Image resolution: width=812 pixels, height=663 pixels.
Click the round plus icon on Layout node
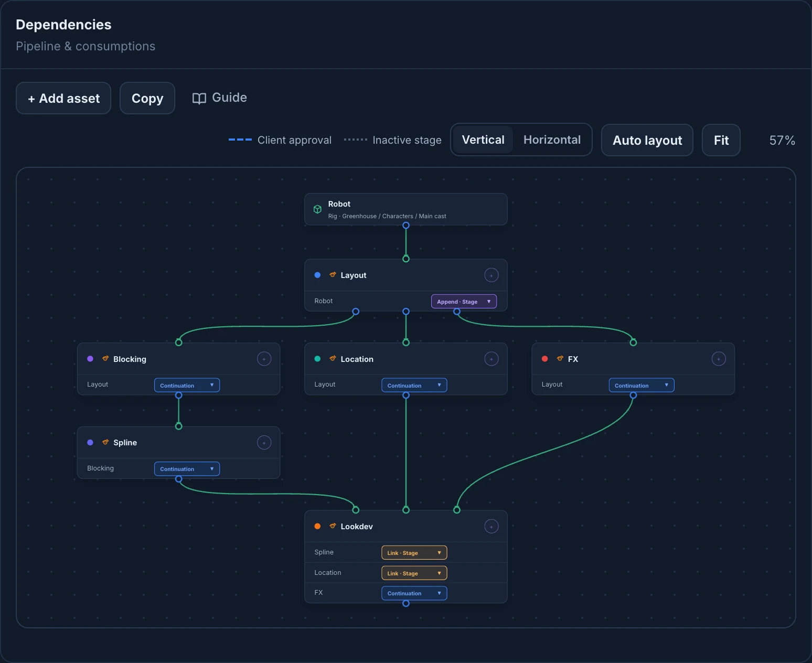point(492,275)
